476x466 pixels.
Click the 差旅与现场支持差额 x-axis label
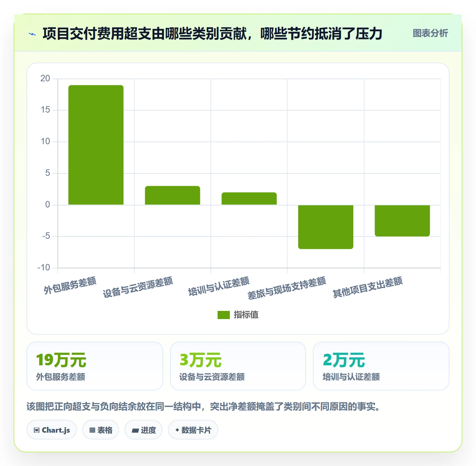click(287, 288)
